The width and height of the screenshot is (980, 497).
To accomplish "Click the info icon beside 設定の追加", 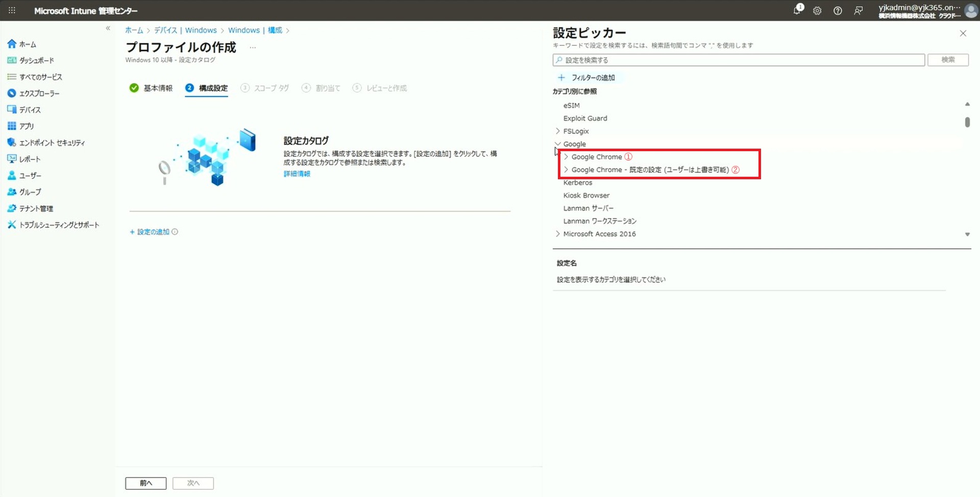I will pyautogui.click(x=175, y=232).
